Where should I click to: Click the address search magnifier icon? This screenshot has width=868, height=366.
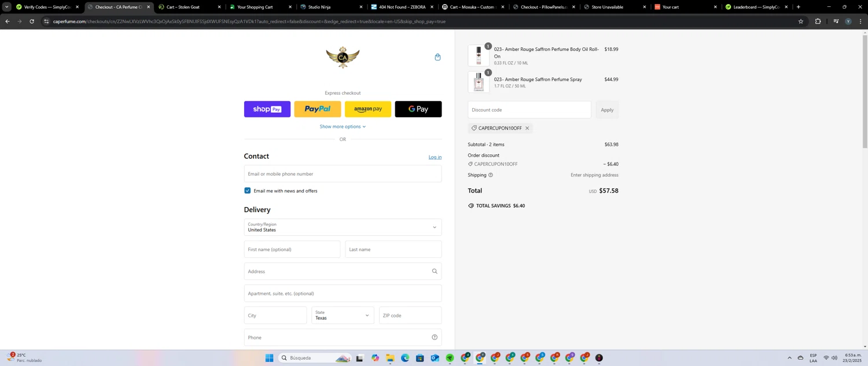pos(435,272)
